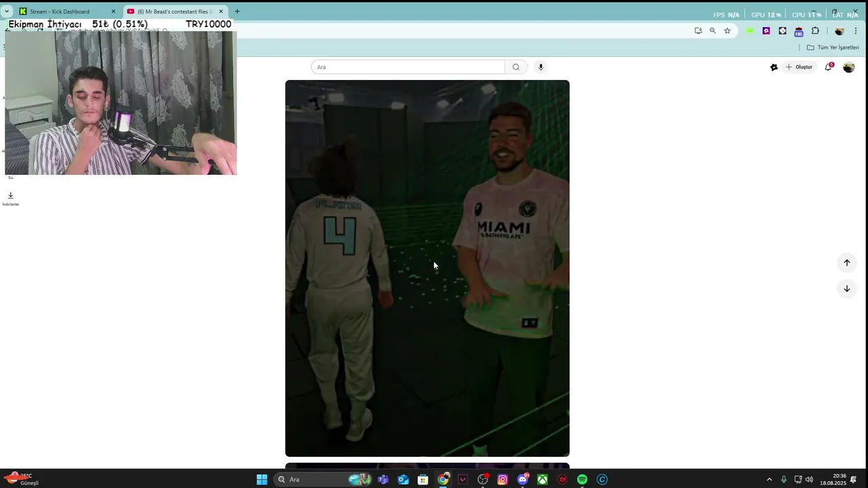Viewport: 868px width, 488px height.
Task: Start voice search with the microphone
Action: 540,67
